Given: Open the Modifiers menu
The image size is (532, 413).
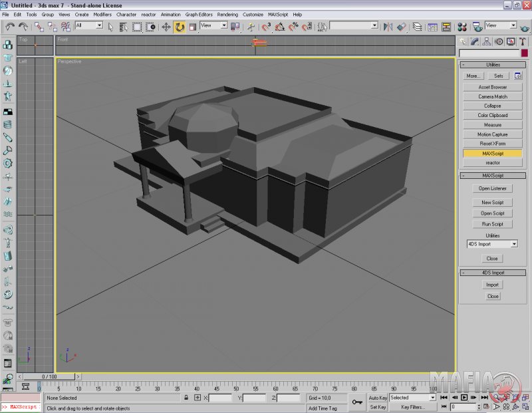Looking at the screenshot, I should [x=102, y=14].
